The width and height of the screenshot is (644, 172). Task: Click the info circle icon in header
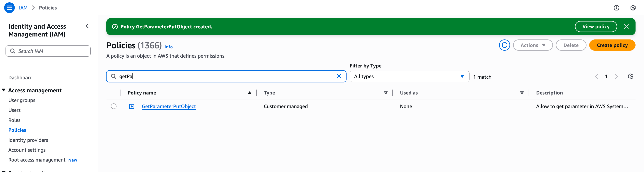(616, 8)
